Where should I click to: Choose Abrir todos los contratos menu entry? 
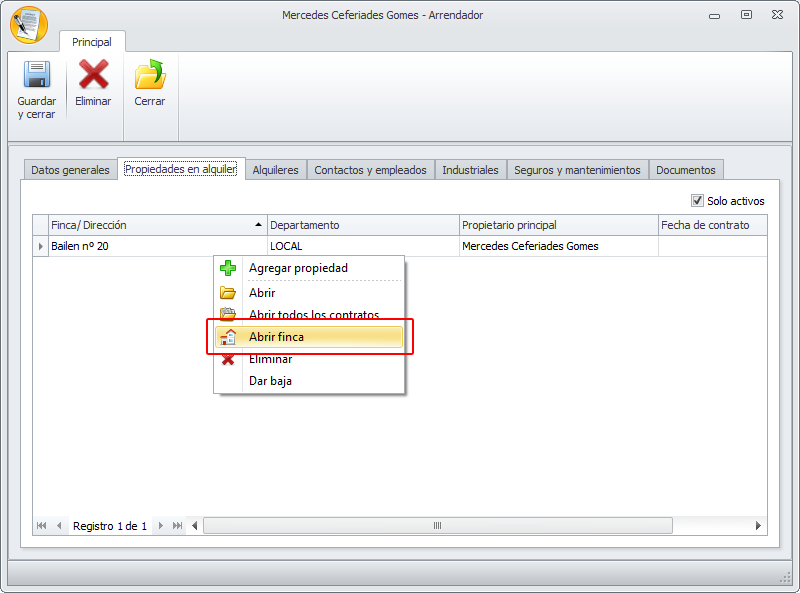(309, 314)
